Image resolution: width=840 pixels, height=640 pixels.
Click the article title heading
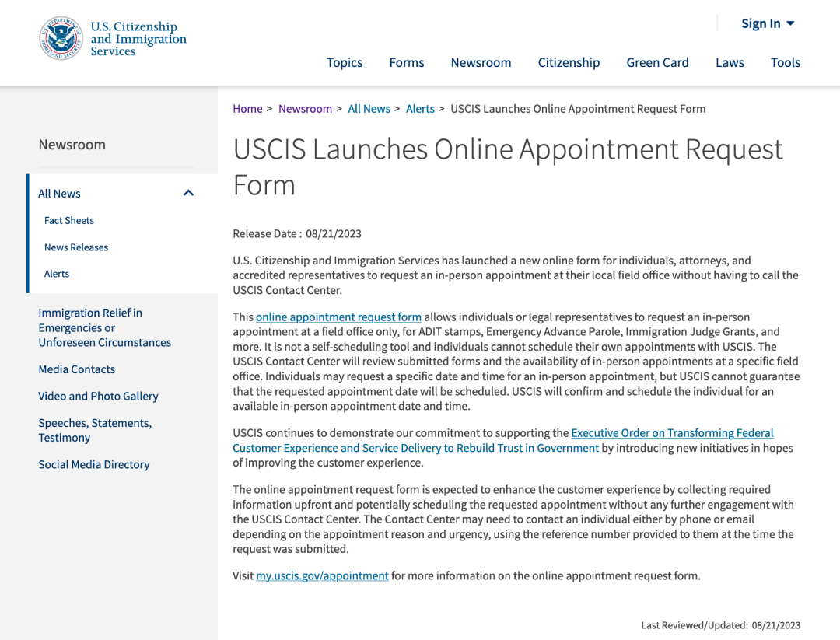click(x=508, y=166)
